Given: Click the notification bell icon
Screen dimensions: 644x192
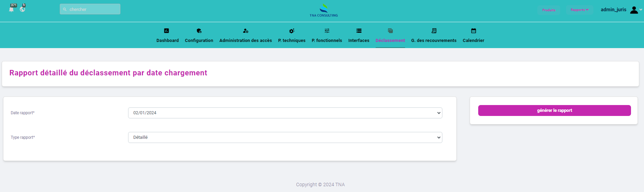Looking at the screenshot, I should click(x=11, y=9).
